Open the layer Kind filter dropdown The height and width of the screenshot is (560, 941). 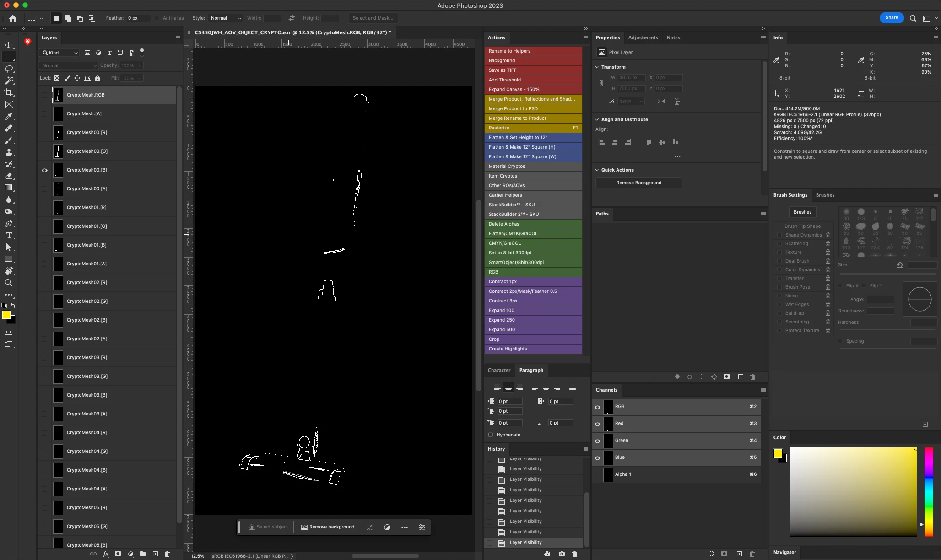60,53
